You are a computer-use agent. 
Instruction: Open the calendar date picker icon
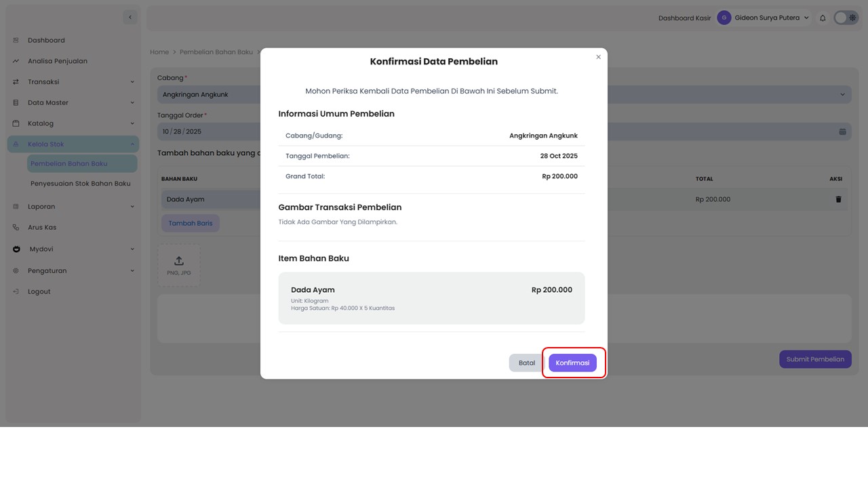click(x=842, y=131)
